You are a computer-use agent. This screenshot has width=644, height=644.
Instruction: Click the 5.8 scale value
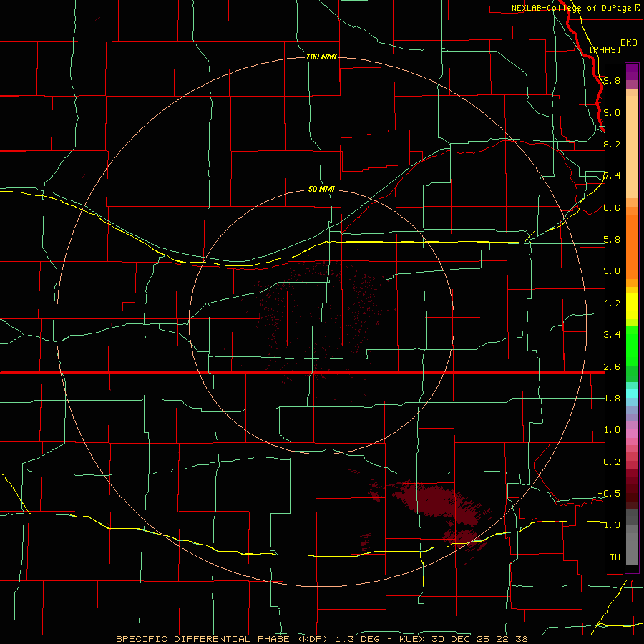(612, 240)
